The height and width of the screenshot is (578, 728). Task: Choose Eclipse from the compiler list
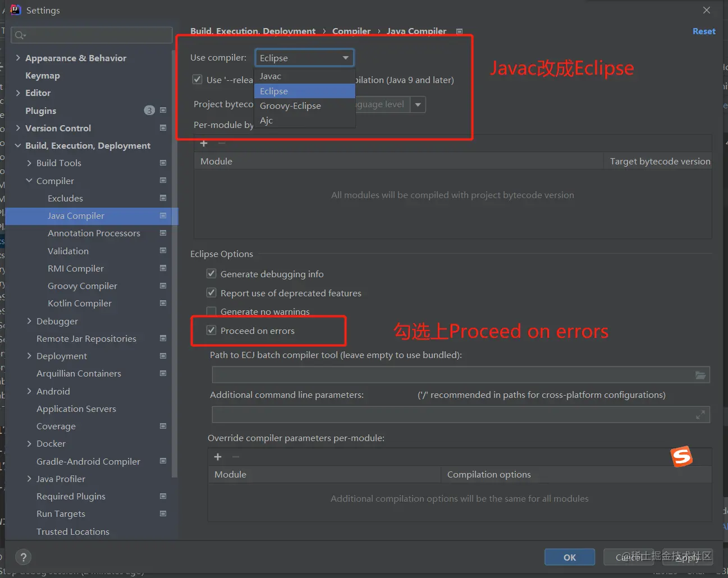point(305,91)
